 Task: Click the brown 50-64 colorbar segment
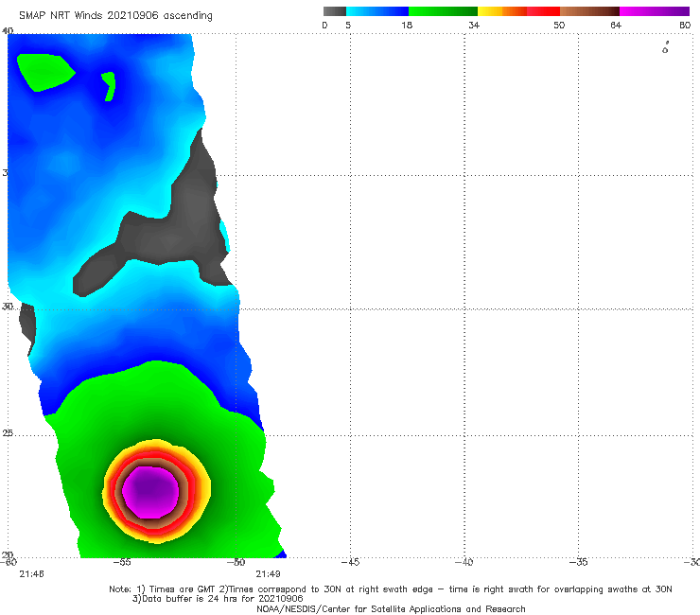589,11
